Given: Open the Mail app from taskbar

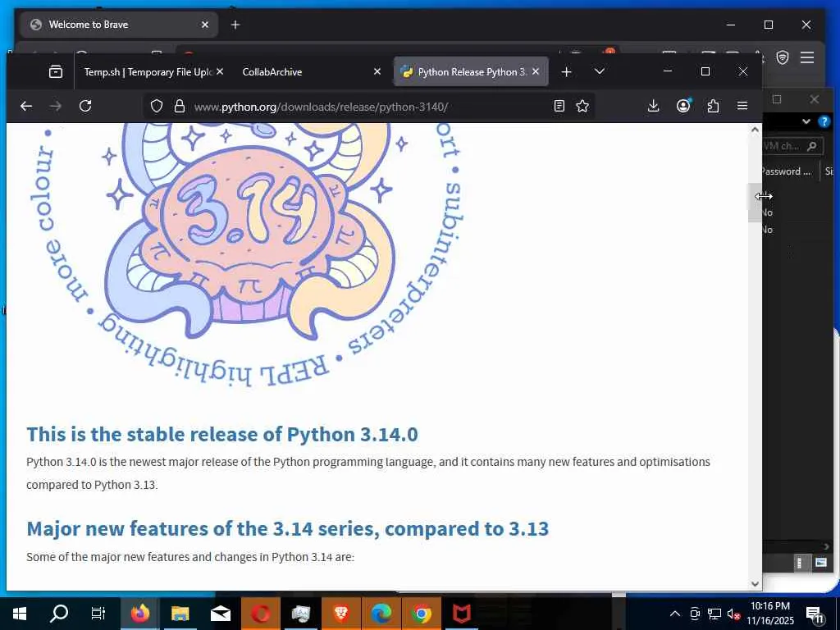Looking at the screenshot, I should [x=220, y=614].
